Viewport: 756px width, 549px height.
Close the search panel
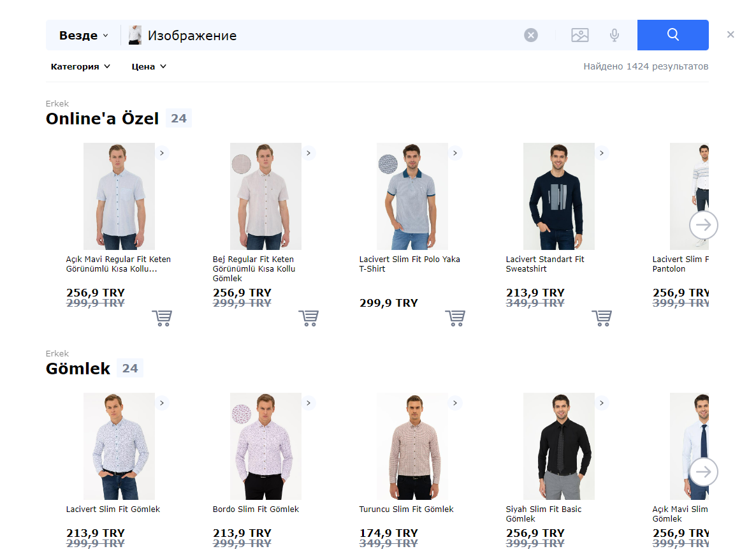click(731, 34)
